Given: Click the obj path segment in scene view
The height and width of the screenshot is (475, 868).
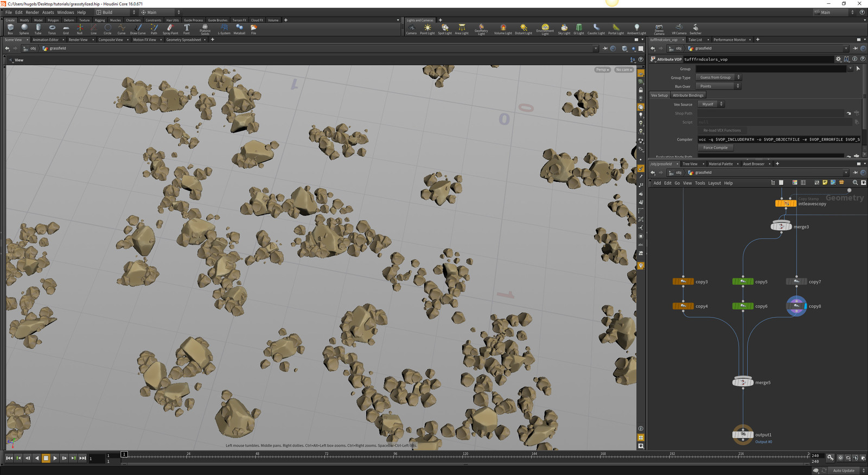Looking at the screenshot, I should (33, 48).
